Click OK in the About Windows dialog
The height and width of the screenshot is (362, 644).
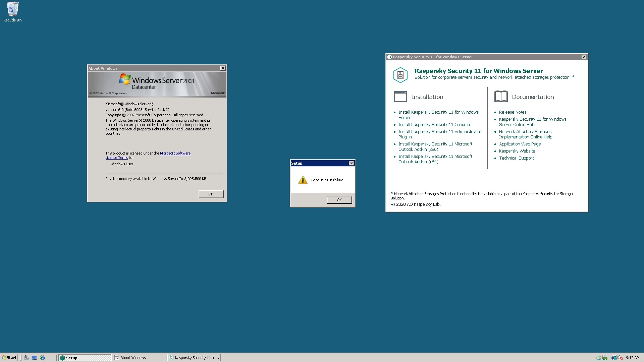tap(211, 194)
